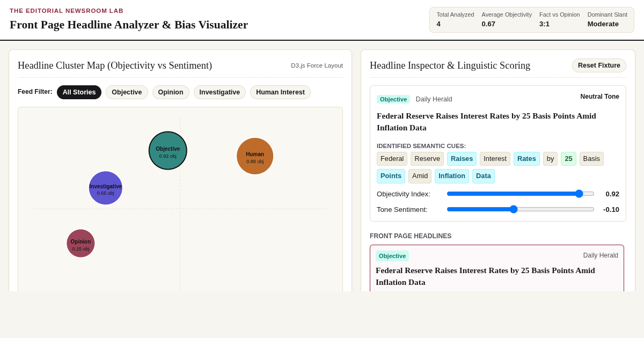Filter feed by Human Interest stories
The width and height of the screenshot is (644, 338).
280,92
